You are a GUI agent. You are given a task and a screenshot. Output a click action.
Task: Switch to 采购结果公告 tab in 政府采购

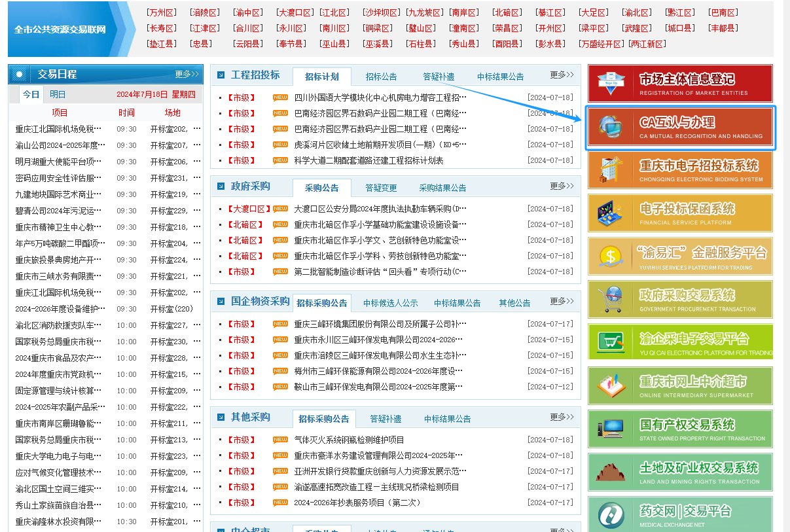442,188
